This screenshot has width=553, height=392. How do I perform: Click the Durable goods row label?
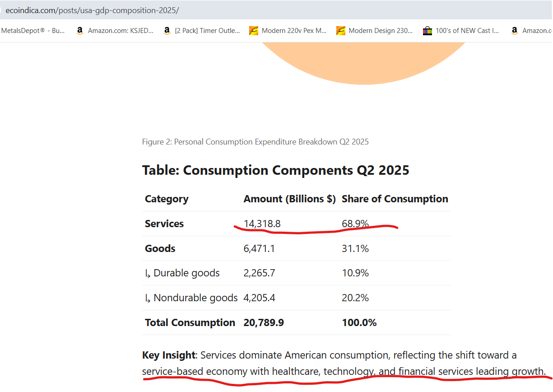[186, 273]
